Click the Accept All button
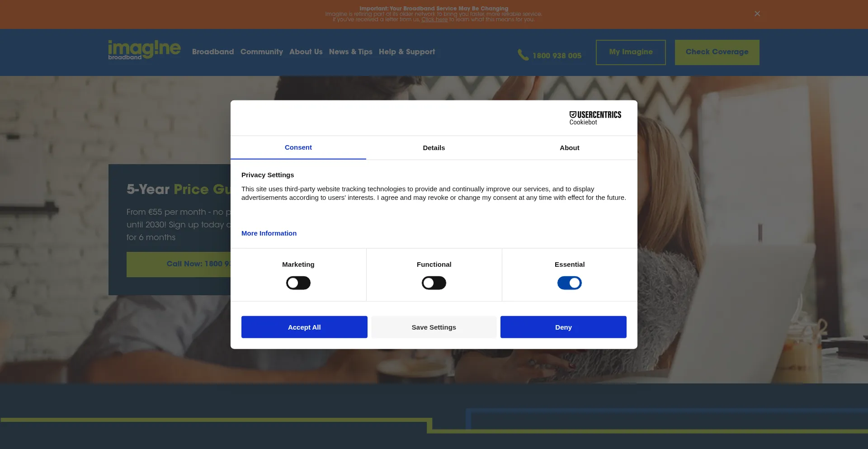Viewport: 868px width, 449px height. (x=304, y=327)
